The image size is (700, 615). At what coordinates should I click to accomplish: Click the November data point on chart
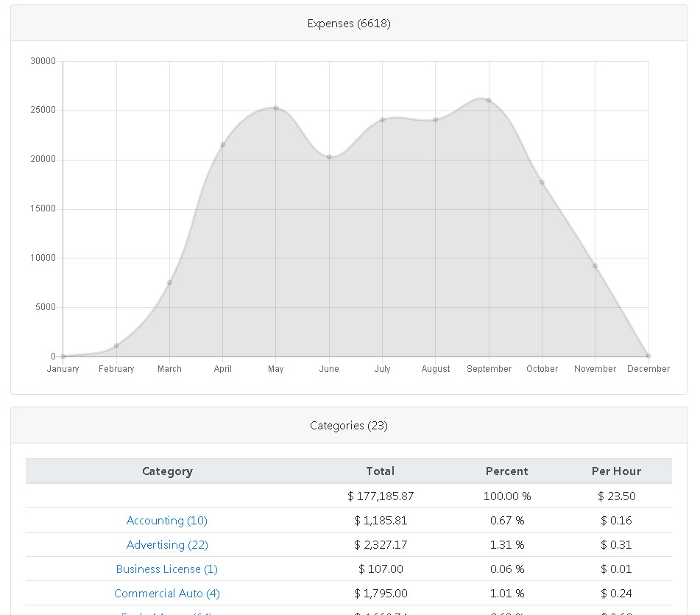[x=595, y=266]
